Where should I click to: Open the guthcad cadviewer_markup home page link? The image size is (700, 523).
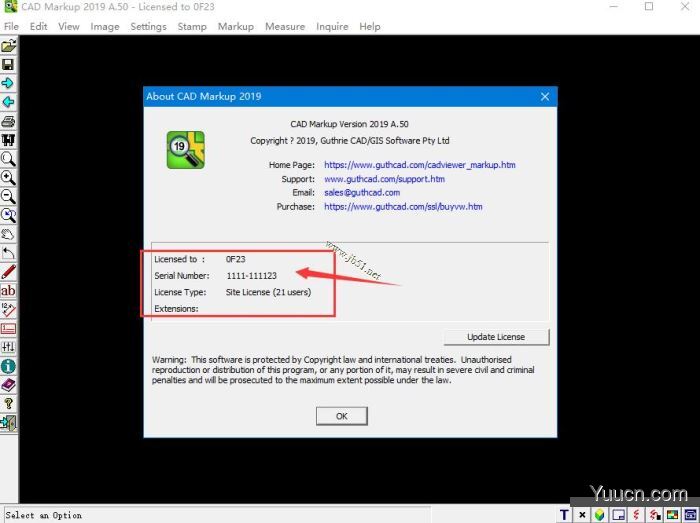coord(420,165)
